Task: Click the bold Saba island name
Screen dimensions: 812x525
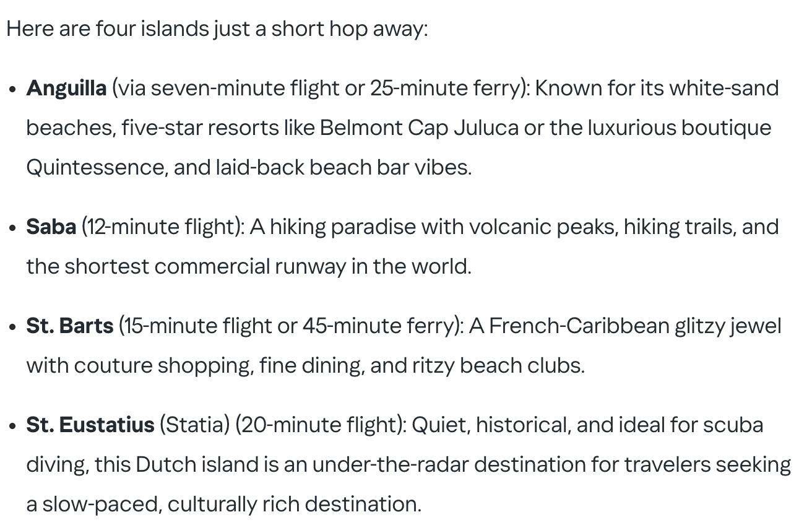Action: 51,227
